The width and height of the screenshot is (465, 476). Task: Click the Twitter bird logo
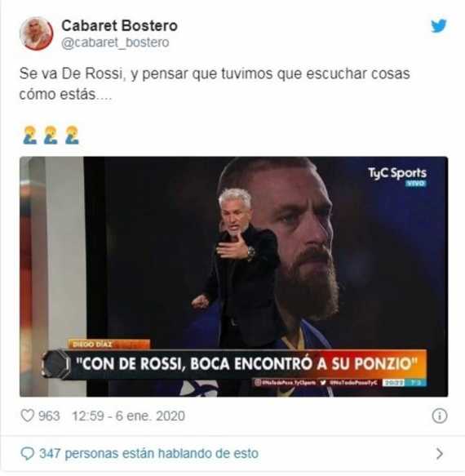coord(439,26)
